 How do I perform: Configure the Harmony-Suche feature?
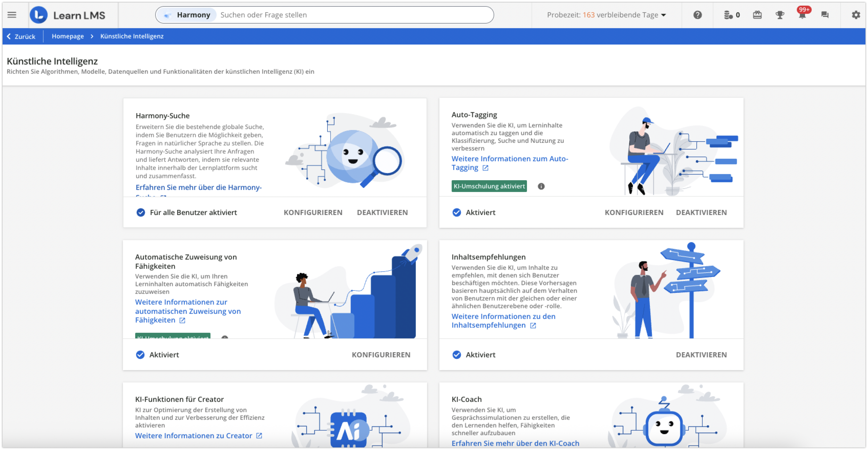(x=313, y=212)
